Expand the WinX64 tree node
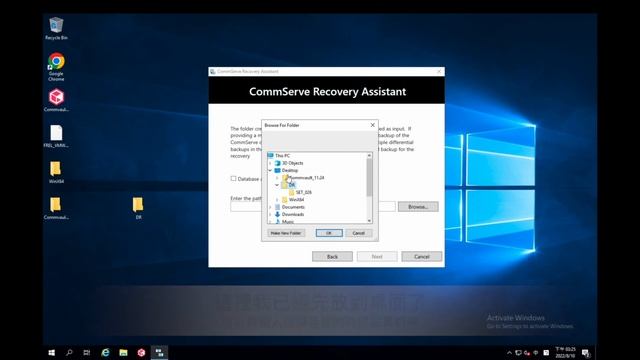Viewport: 640px width, 360px height. coord(277,200)
